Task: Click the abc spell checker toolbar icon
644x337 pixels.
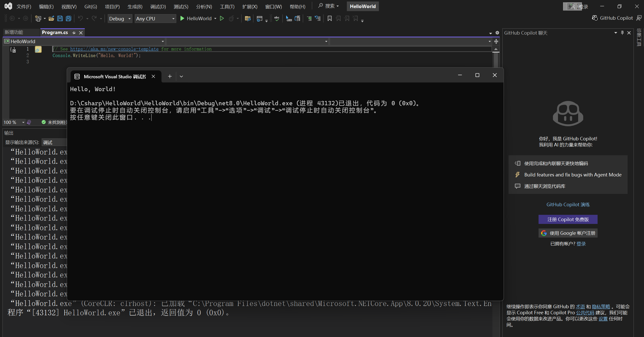Action: click(276, 18)
